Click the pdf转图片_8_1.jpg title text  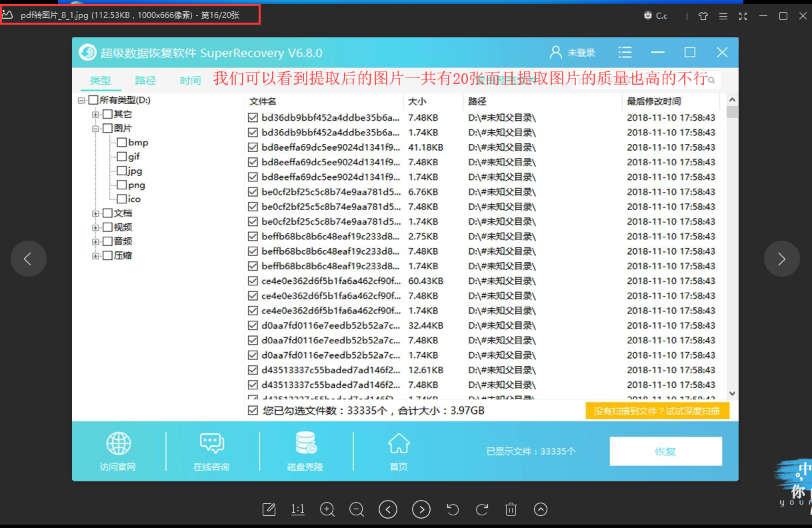[55, 15]
